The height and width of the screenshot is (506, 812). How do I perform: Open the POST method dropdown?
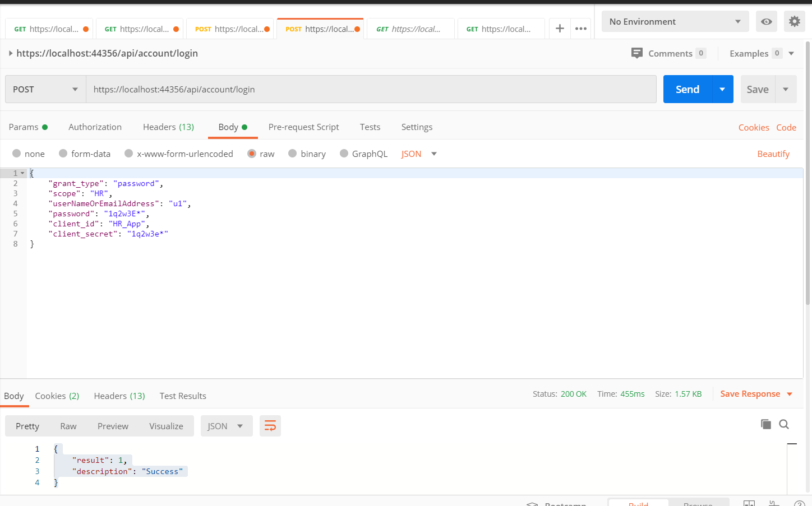point(45,90)
